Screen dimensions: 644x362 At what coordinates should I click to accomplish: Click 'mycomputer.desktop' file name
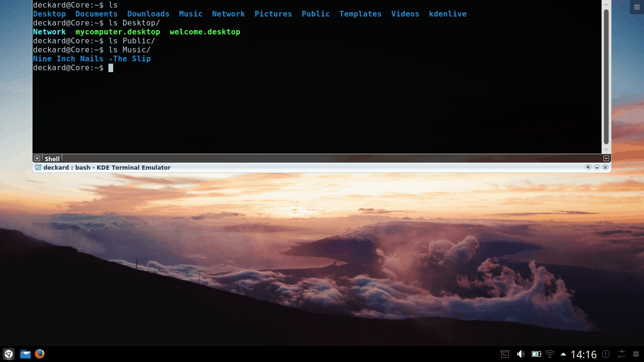(x=118, y=32)
